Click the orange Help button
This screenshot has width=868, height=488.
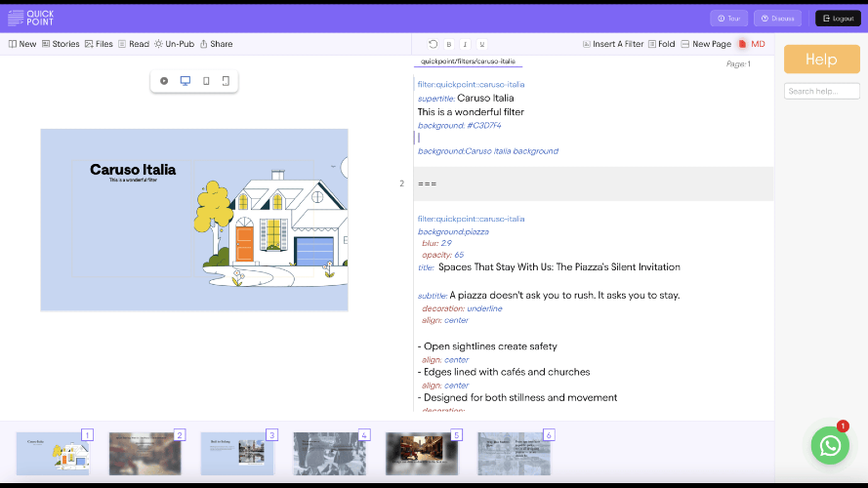[821, 60]
